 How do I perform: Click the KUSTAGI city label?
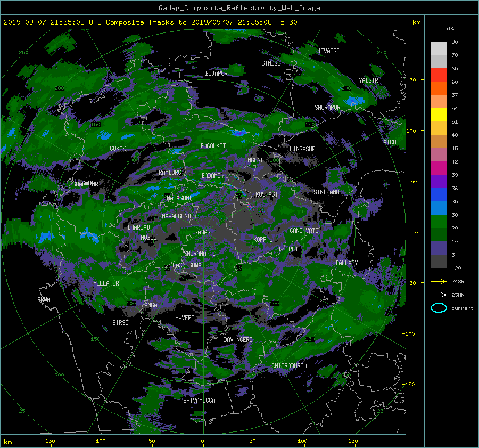tap(267, 194)
